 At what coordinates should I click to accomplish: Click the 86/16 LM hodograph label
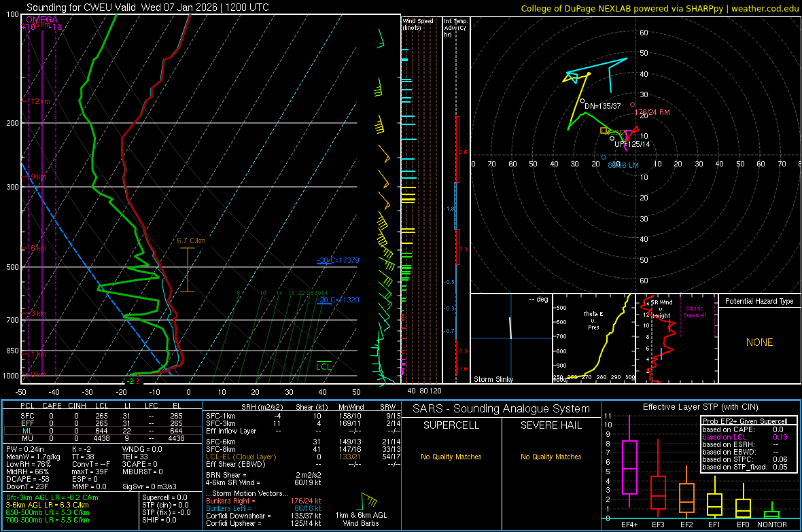click(623, 164)
